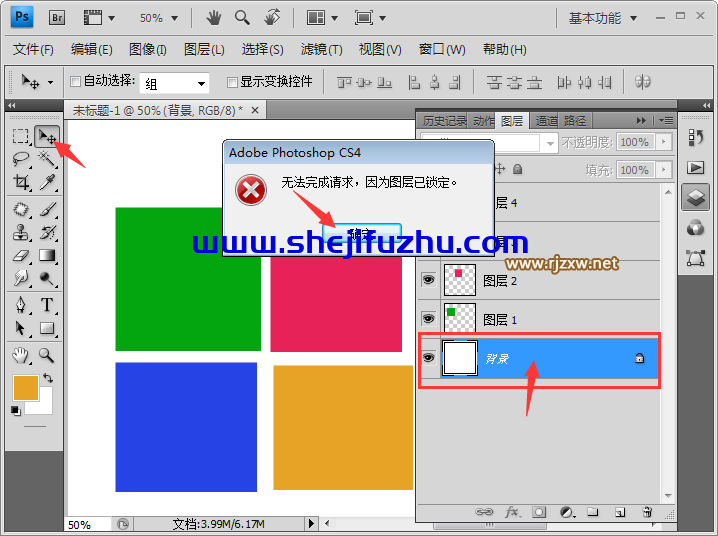Activate the Eraser tool
718x536 pixels.
click(x=21, y=255)
